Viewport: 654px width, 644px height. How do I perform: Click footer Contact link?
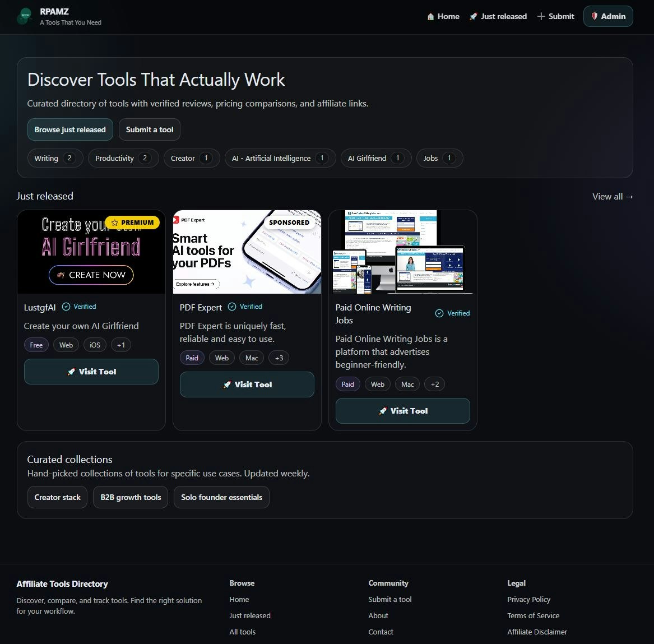coord(381,632)
